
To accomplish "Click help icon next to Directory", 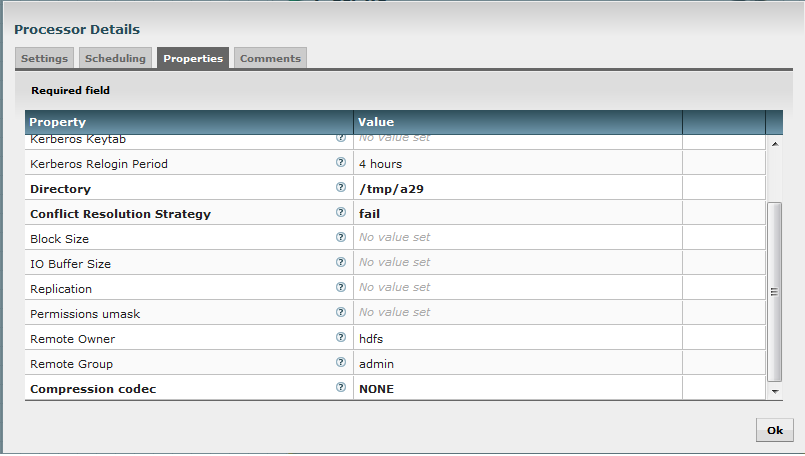I will point(341,188).
